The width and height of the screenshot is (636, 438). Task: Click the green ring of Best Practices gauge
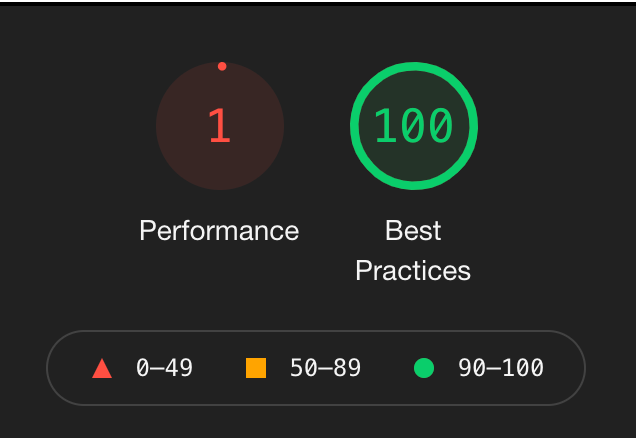coord(414,66)
